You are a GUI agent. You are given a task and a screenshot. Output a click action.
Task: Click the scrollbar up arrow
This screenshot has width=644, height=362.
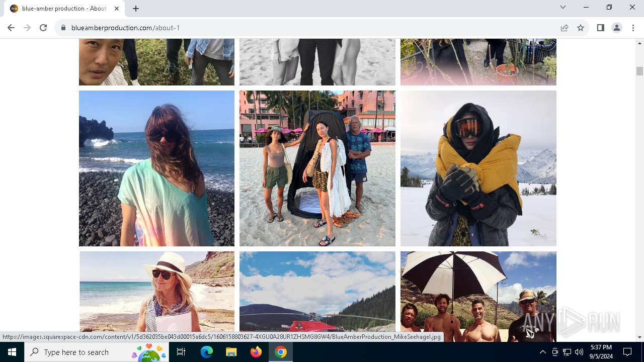coord(639,43)
